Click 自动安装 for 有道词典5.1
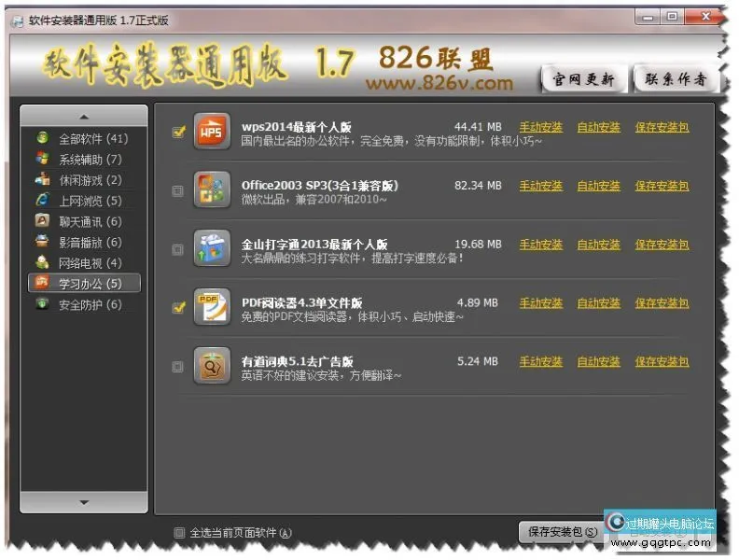Screen dimensions: 739x560 pyautogui.click(x=598, y=361)
